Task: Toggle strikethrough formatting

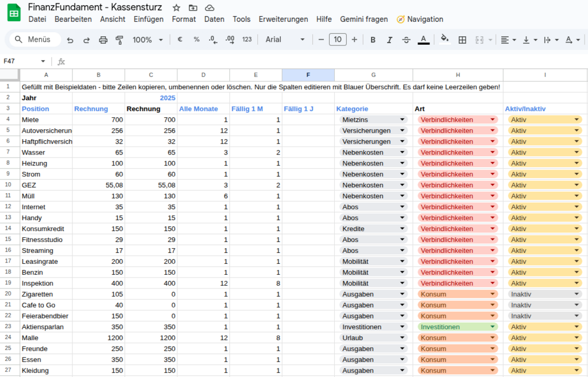Action: coord(407,40)
